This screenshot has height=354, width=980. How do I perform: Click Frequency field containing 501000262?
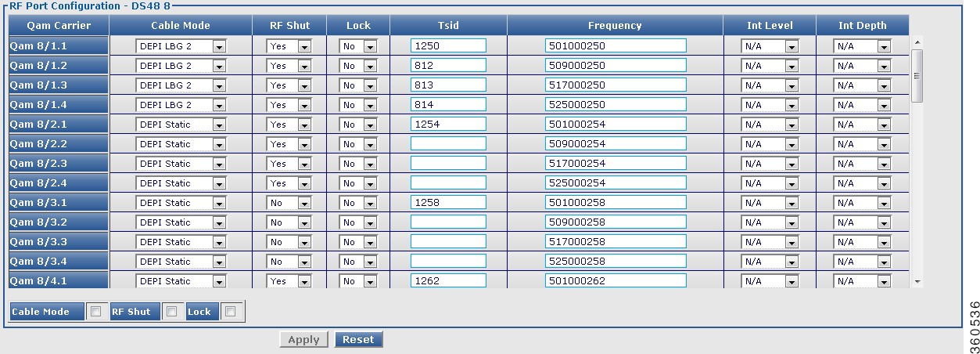(616, 281)
